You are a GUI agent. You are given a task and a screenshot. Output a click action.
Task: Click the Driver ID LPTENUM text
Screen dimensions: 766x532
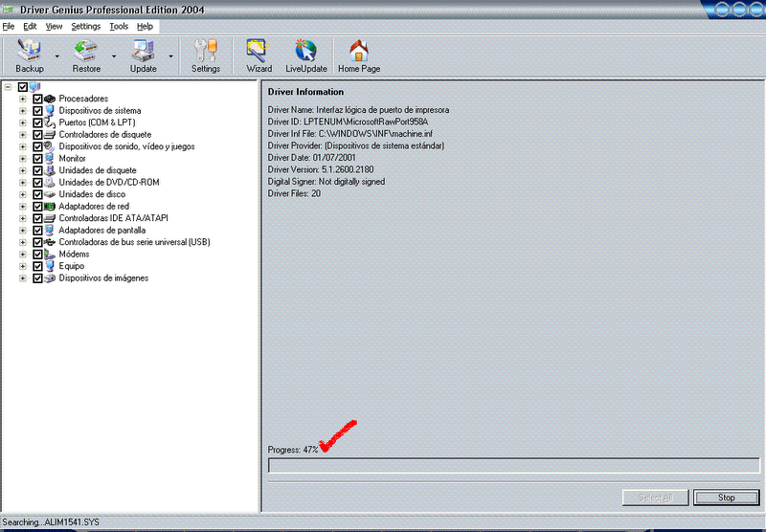[x=348, y=122]
